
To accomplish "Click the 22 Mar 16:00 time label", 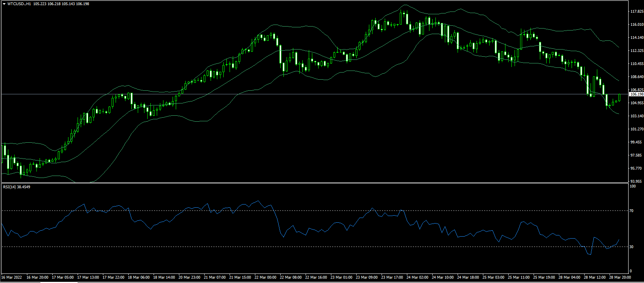I will [x=316, y=277].
